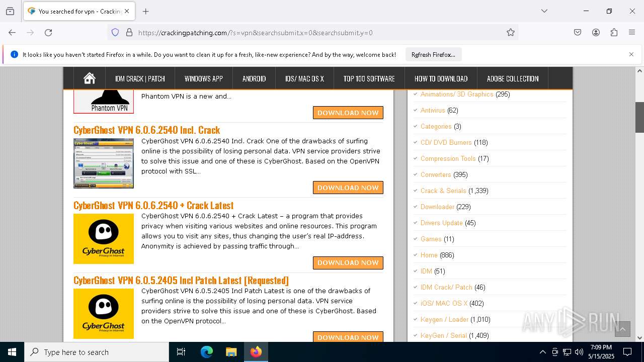Open Task View on the taskbar
This screenshot has height=362, width=644.
181,352
